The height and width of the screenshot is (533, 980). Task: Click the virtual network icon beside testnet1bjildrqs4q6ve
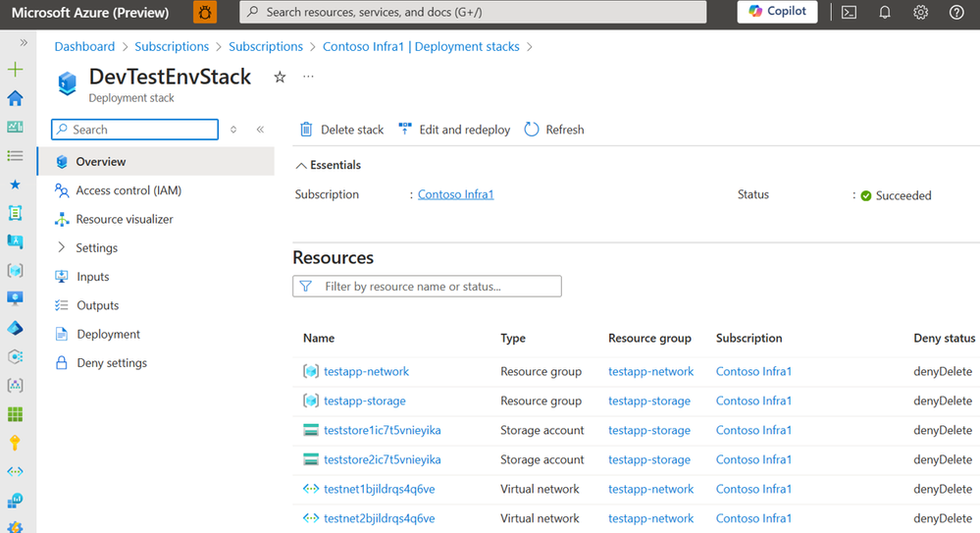click(311, 489)
